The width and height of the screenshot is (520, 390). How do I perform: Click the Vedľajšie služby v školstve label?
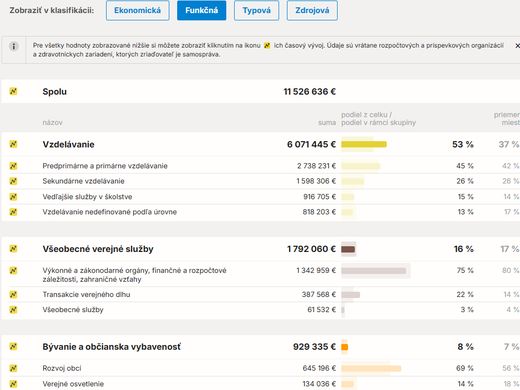pyautogui.click(x=87, y=197)
